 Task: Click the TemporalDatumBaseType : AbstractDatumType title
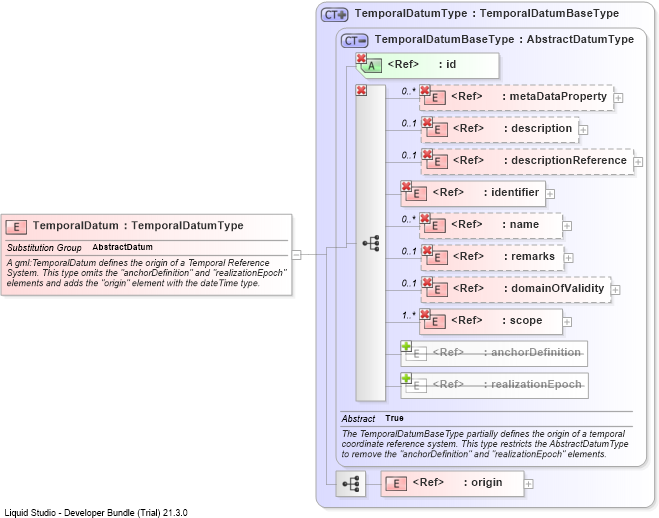[504, 39]
